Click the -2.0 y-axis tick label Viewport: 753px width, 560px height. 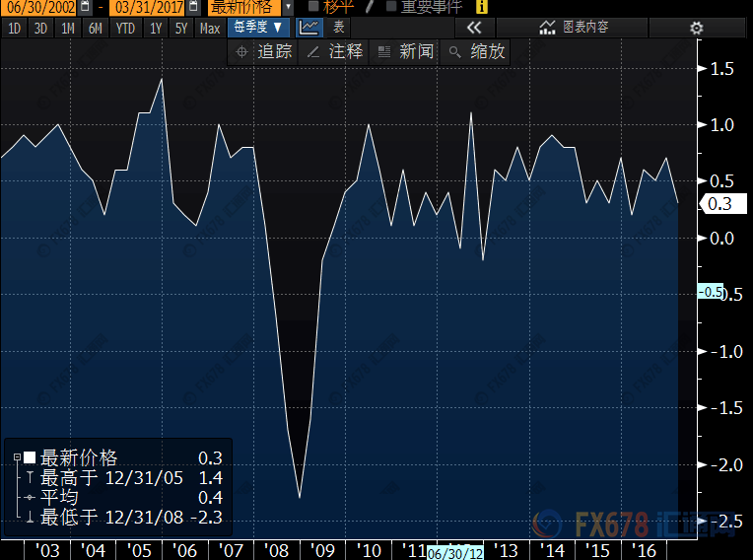tap(725, 465)
